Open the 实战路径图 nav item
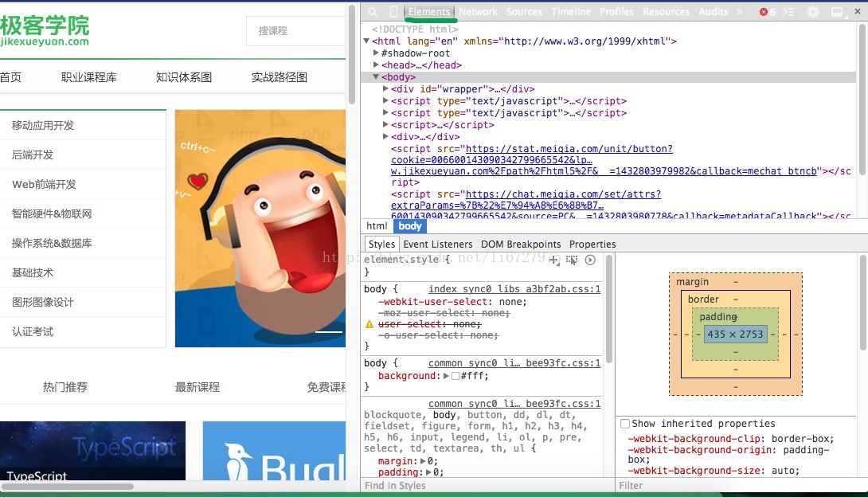868x497 pixels. tap(279, 77)
